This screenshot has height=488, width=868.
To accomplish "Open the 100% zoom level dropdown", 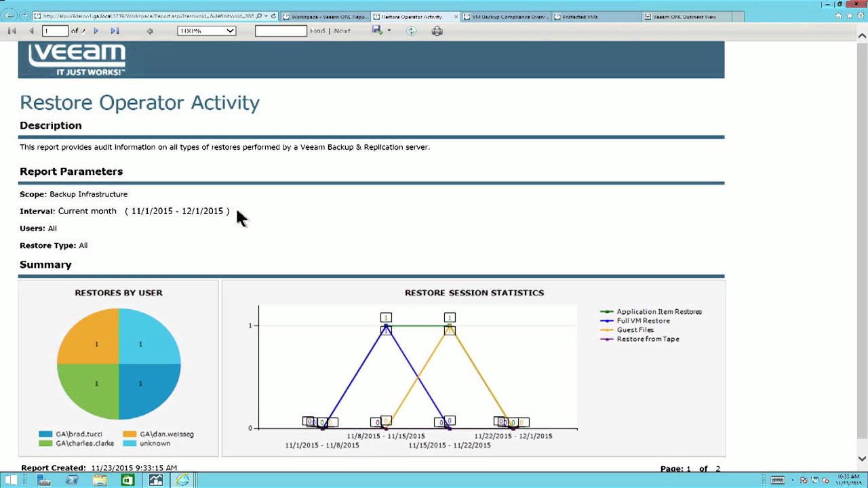I will (206, 30).
